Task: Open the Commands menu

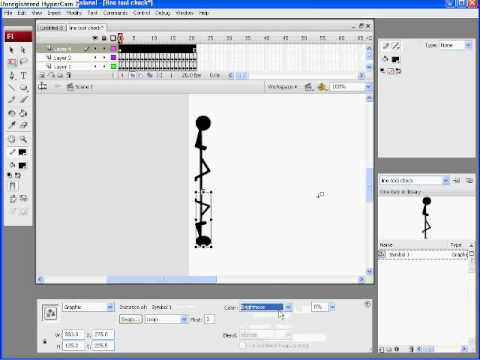Action: (x=115, y=13)
